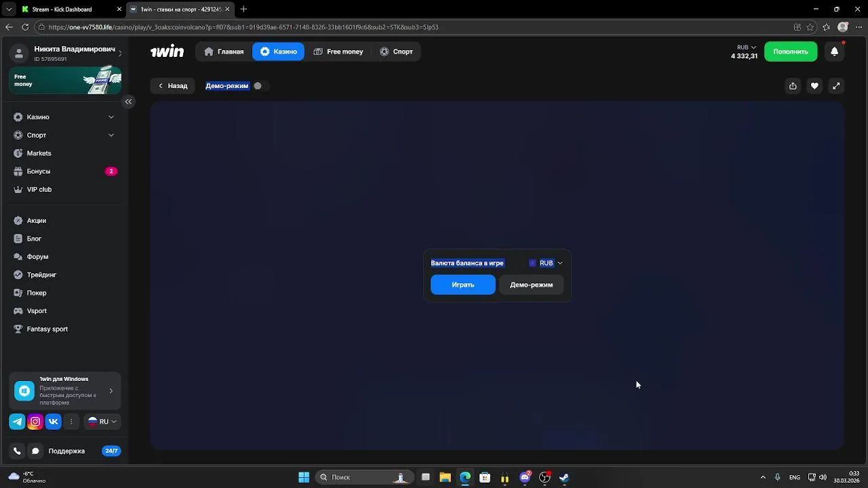Open the Telegram social link
Image resolution: width=868 pixels, height=488 pixels.
click(x=17, y=422)
